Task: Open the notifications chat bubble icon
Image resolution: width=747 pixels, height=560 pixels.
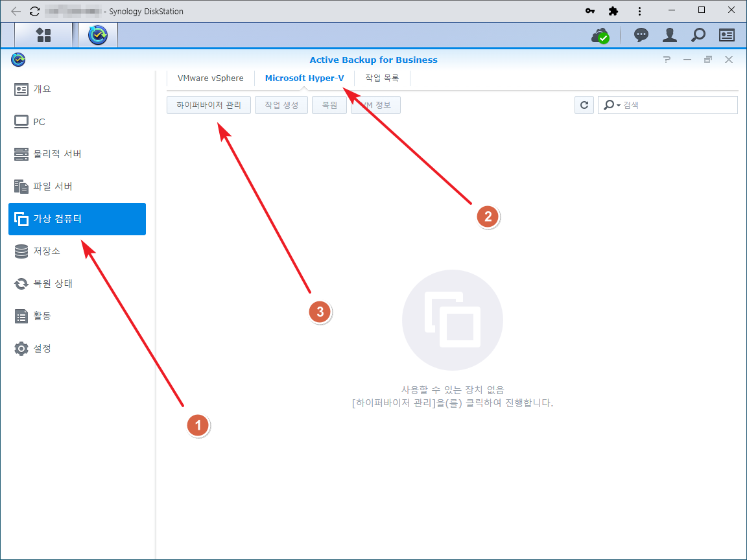Action: point(641,35)
